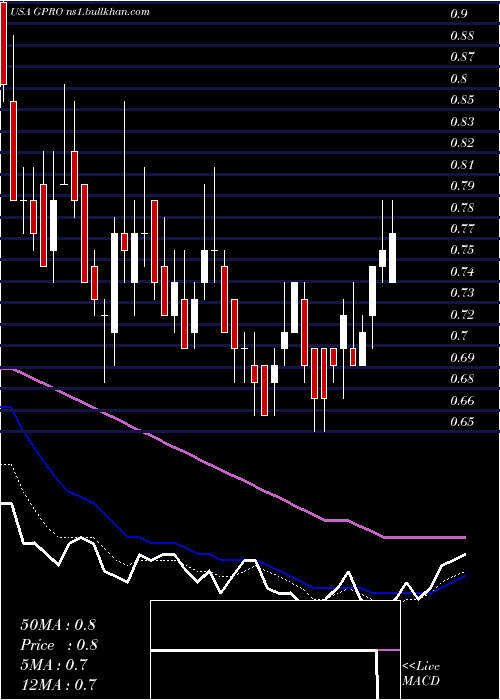This screenshot has width=500, height=700.
Task: Click the 0.68 price axis label
Action: [462, 379]
